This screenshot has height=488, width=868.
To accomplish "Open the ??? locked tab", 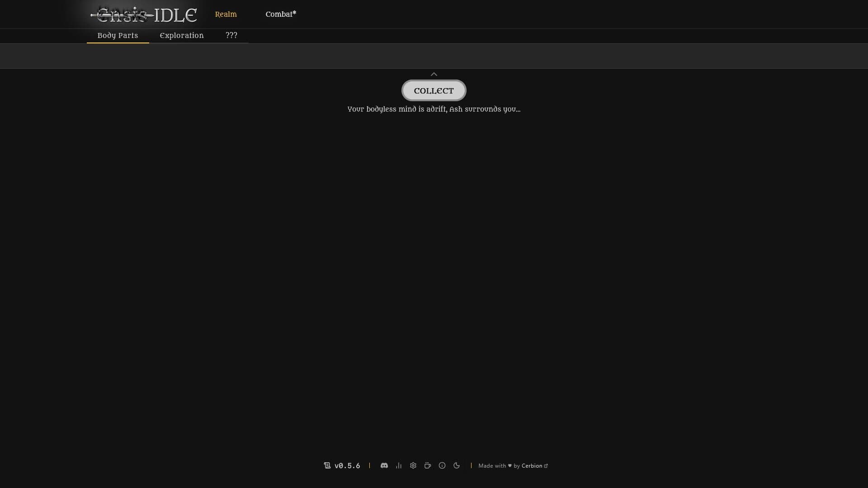I will (x=231, y=36).
